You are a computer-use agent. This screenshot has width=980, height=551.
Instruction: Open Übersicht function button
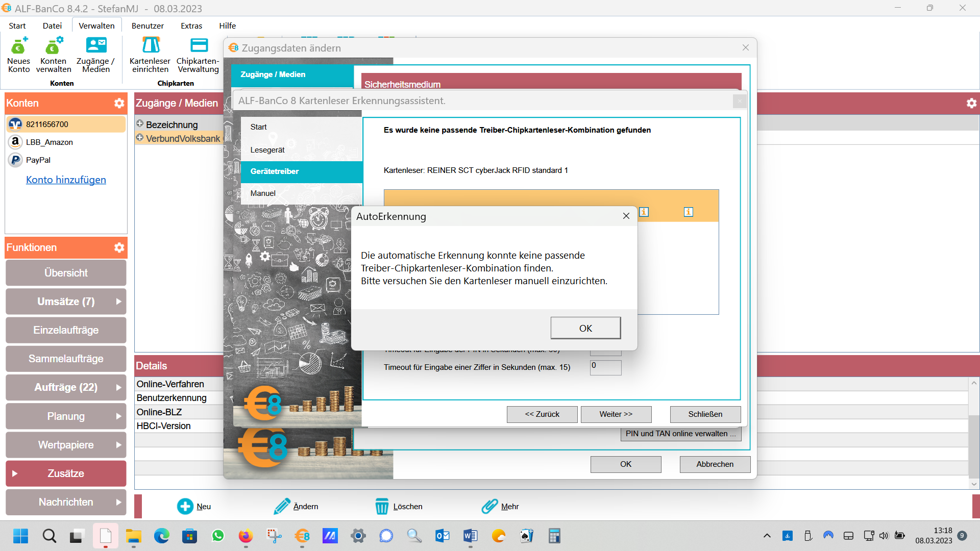(x=66, y=273)
